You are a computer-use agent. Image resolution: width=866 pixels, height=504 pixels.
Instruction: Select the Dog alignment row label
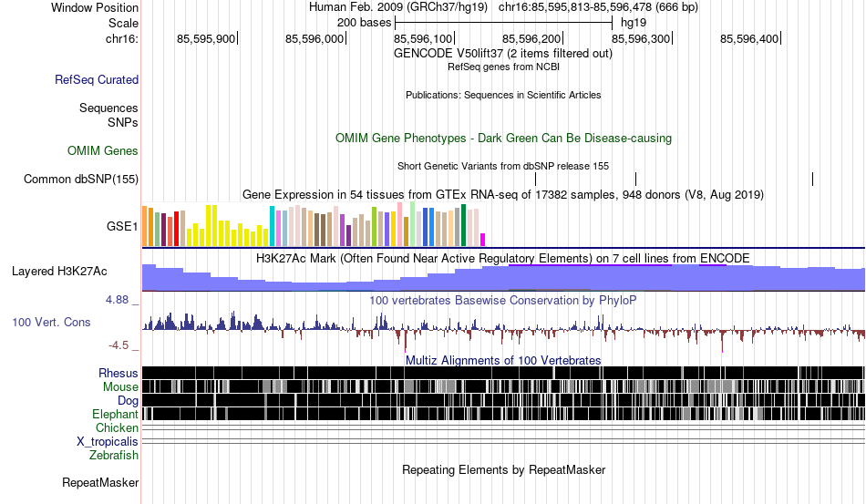click(x=128, y=401)
